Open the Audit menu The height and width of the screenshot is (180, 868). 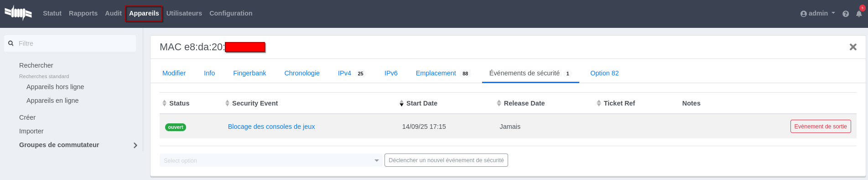tap(113, 13)
